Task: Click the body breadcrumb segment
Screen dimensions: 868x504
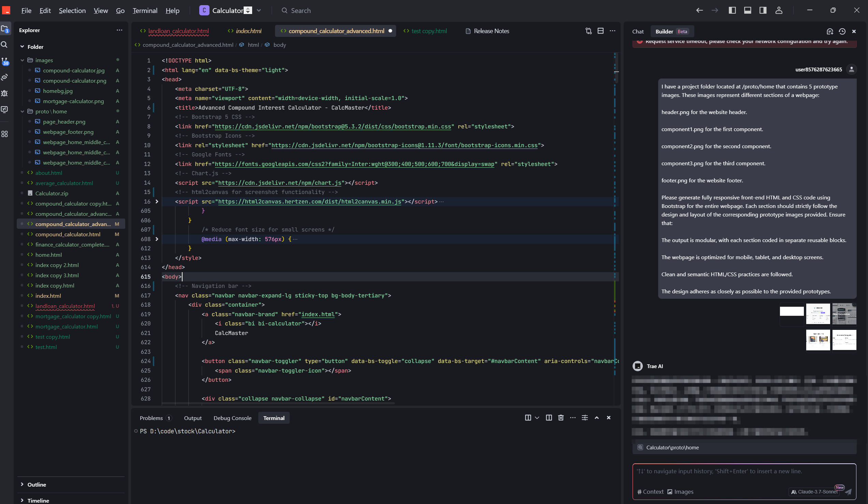Action: (279, 45)
